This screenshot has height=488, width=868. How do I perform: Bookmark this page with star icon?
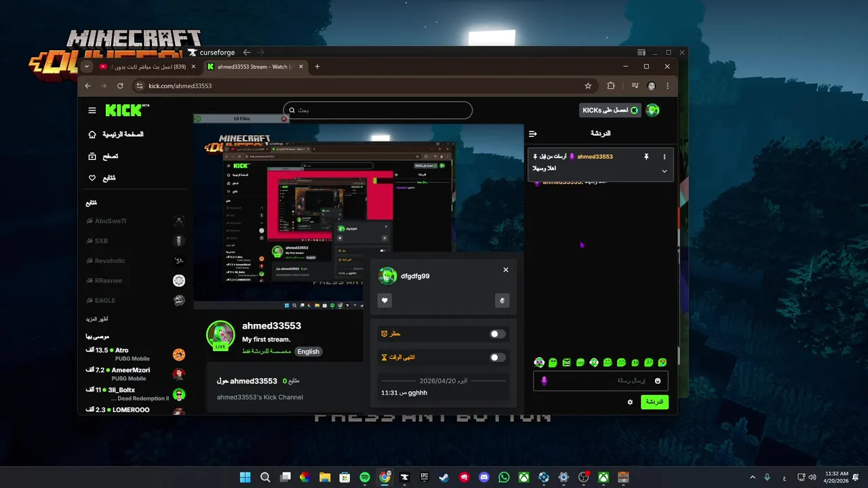(x=588, y=86)
